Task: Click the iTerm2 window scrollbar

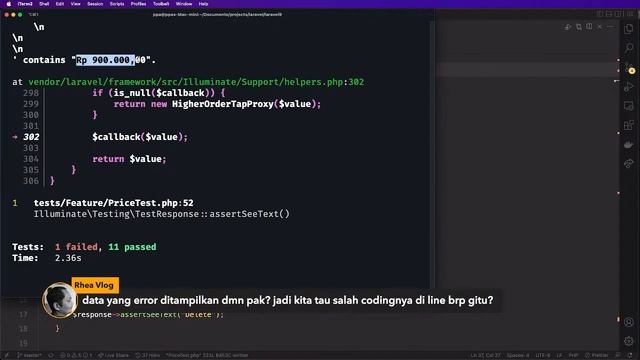Action: (x=432, y=155)
